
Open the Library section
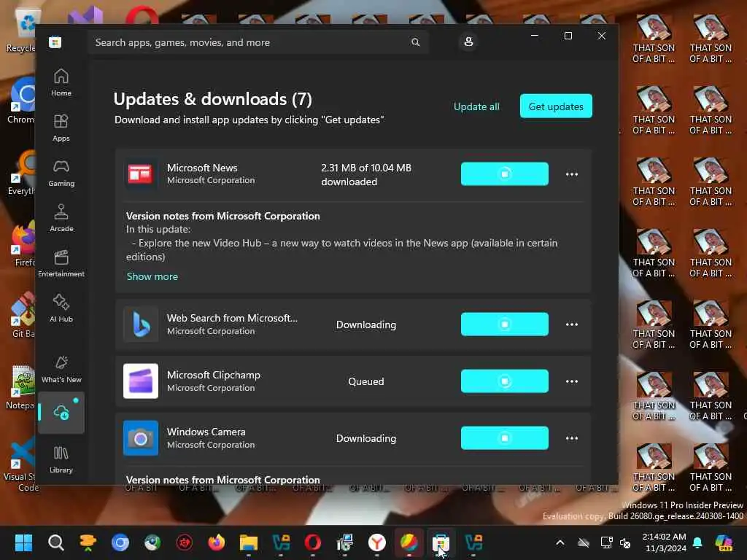[x=61, y=459]
